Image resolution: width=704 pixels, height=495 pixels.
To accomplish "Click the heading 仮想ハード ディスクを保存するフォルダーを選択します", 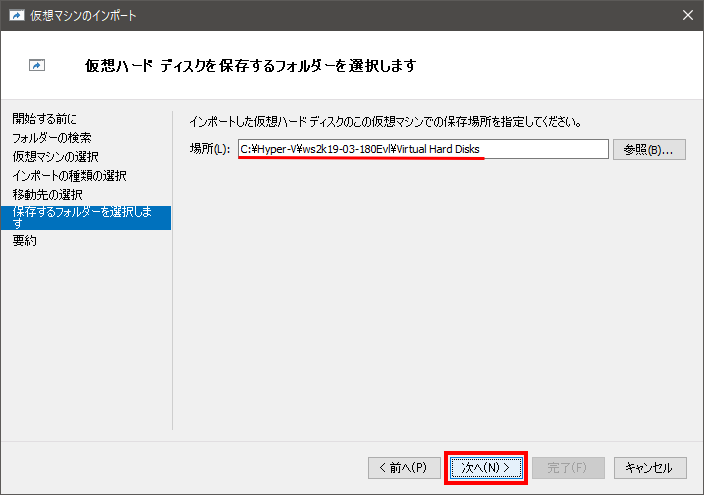I will pos(251,66).
